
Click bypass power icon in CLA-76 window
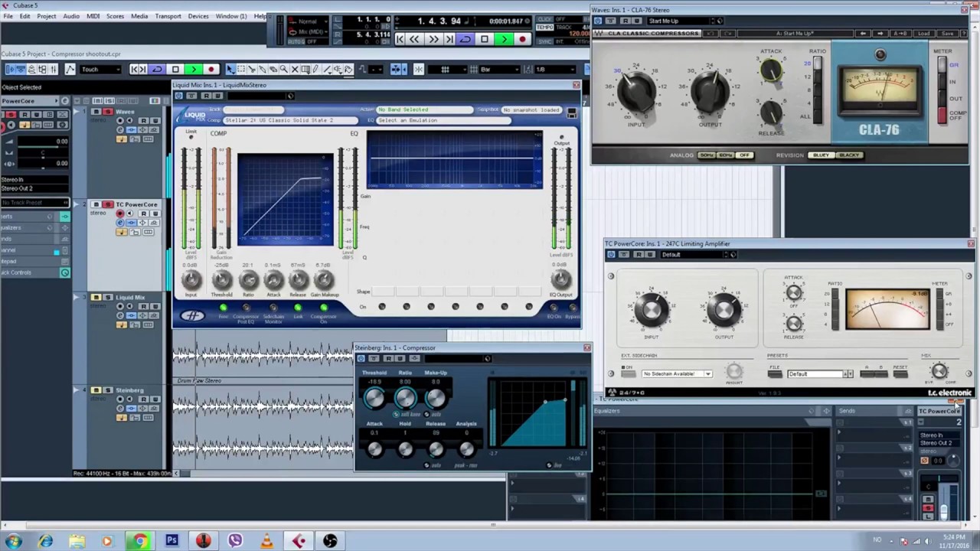tap(599, 21)
